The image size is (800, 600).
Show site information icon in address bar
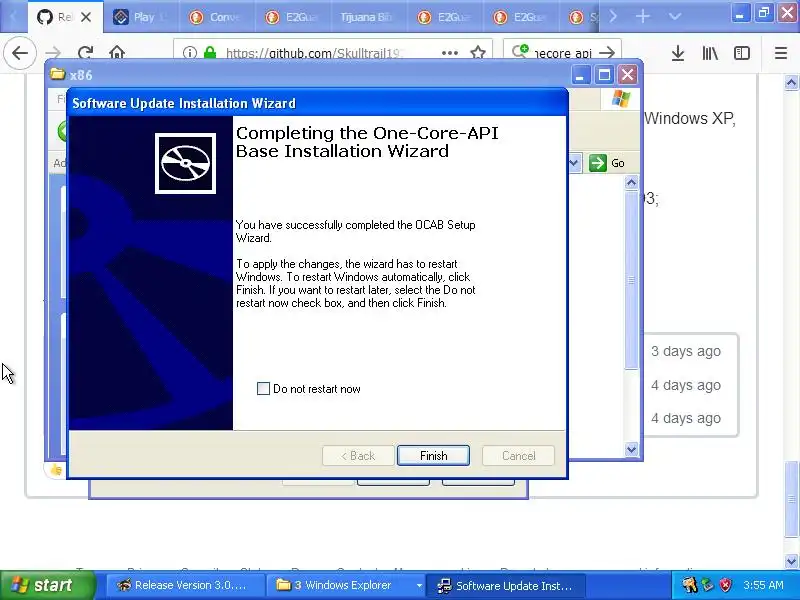click(190, 53)
